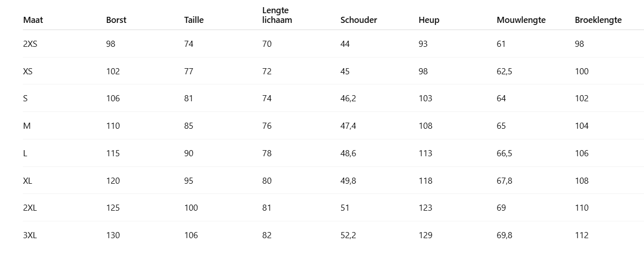Click Mouwlengte value 62,5 for size XS
The image size is (644, 257).
504,71
